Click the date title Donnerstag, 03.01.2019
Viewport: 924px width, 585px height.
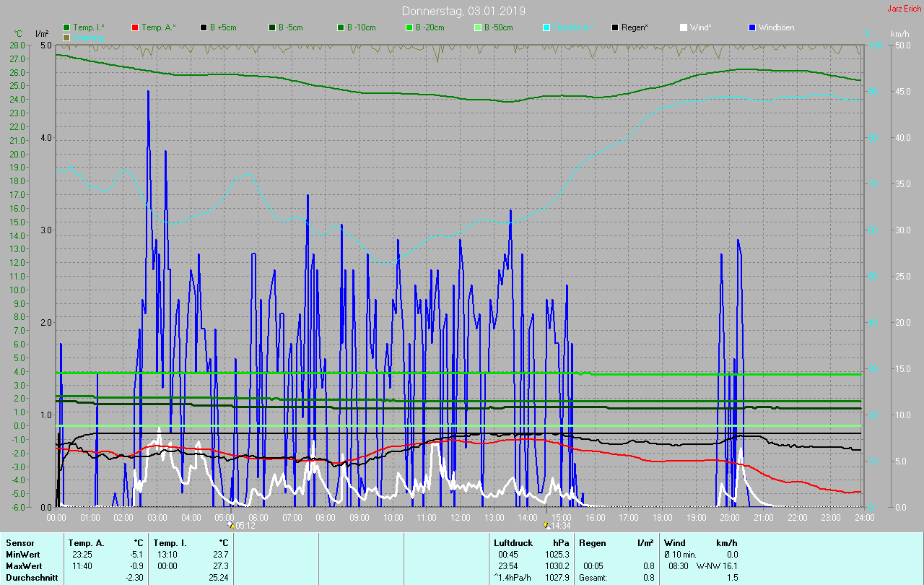[x=463, y=11]
